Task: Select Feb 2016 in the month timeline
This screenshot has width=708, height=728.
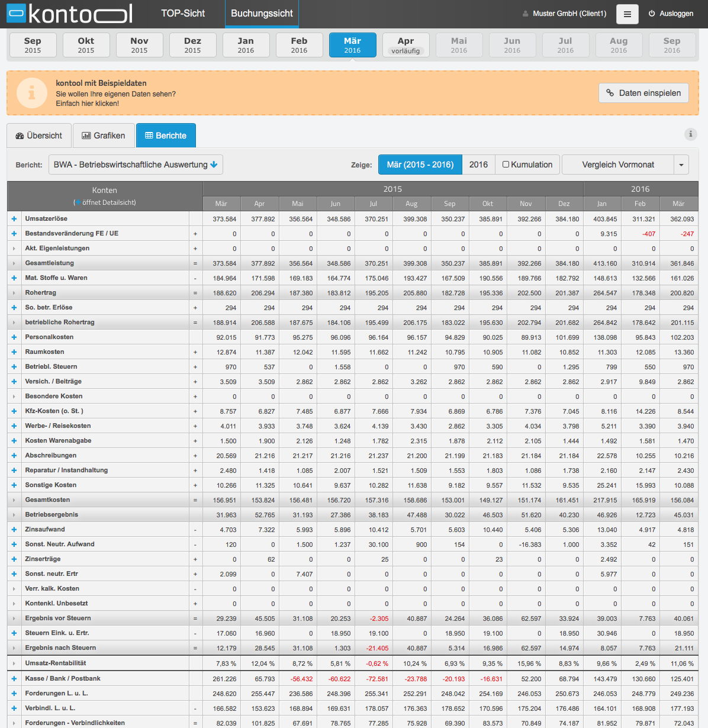Action: point(300,45)
